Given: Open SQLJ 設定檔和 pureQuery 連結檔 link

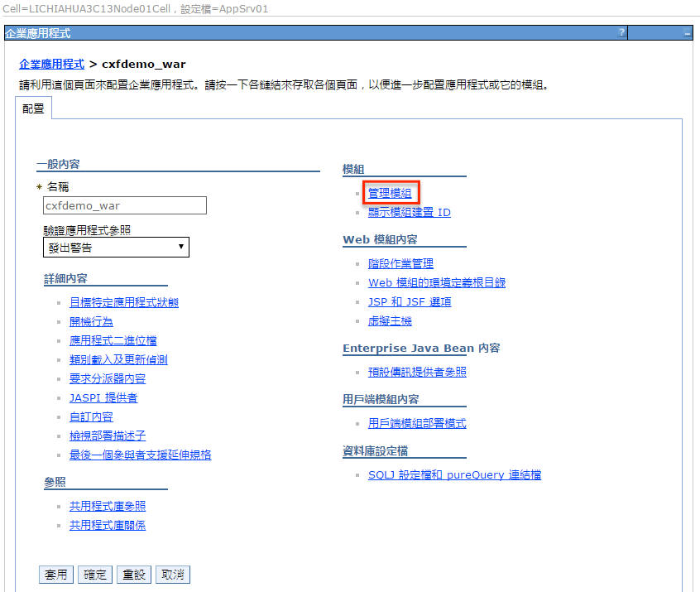Looking at the screenshot, I should tap(454, 475).
